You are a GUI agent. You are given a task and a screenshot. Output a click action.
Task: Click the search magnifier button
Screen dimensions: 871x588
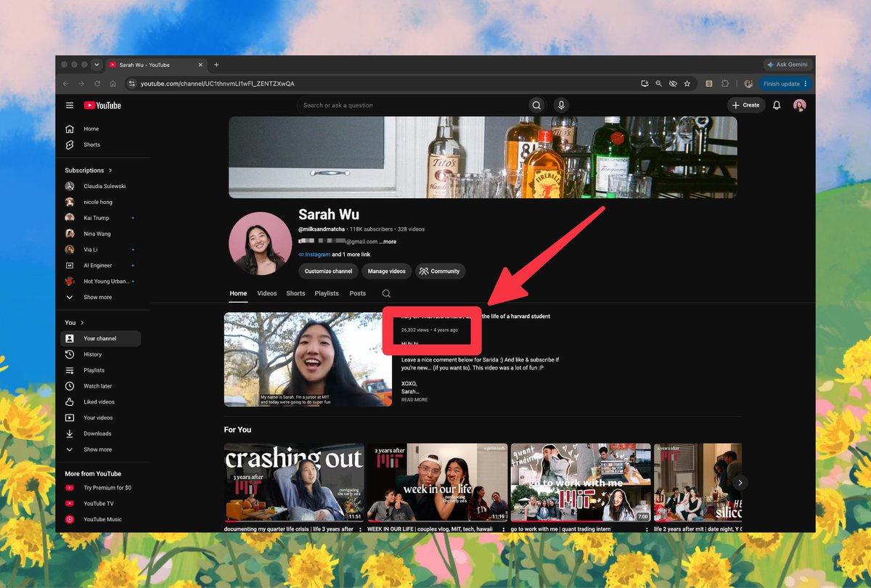(x=536, y=105)
